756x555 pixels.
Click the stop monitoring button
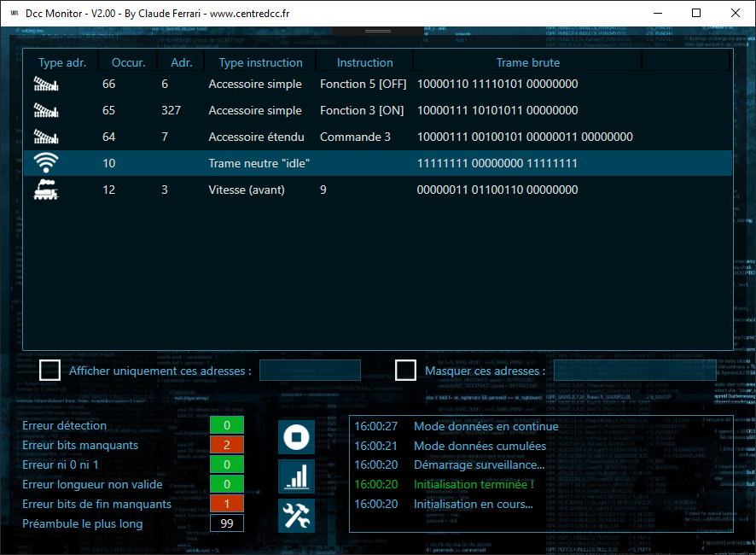pos(296,437)
